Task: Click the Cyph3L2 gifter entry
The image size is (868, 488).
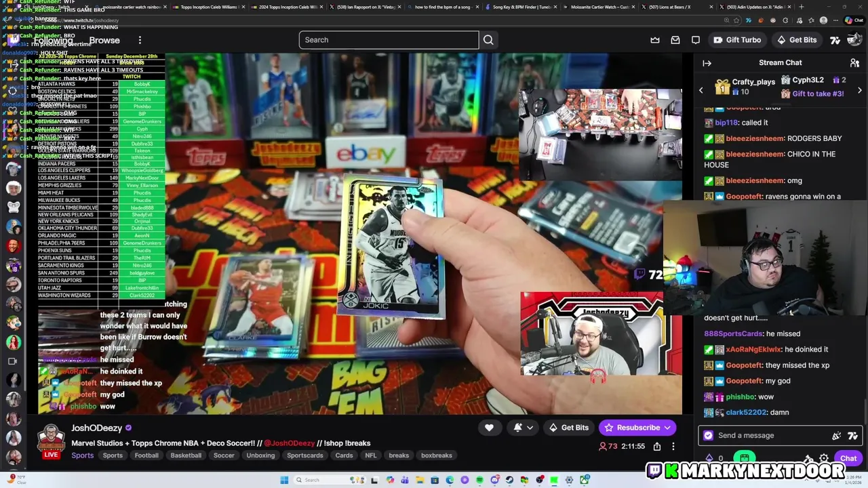Action: [x=808, y=80]
